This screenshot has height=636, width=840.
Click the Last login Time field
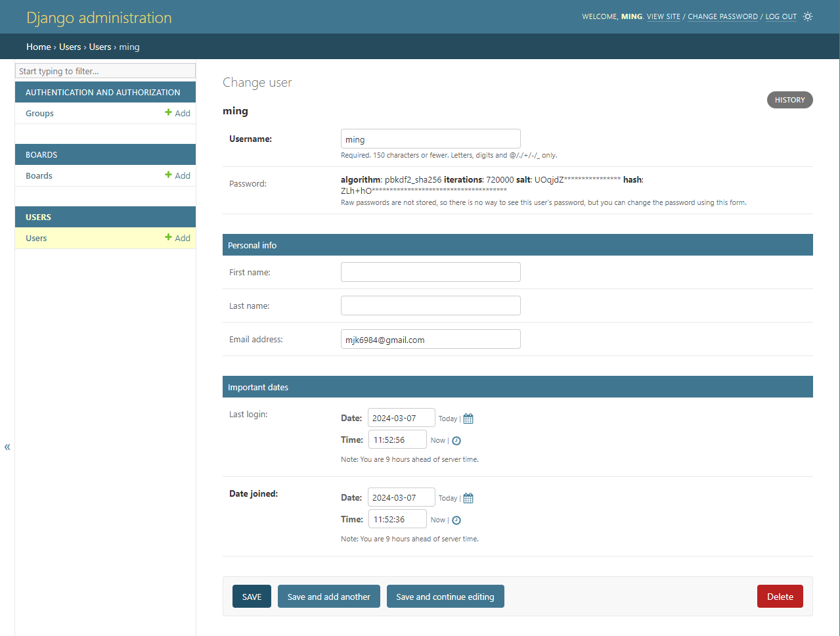(397, 440)
